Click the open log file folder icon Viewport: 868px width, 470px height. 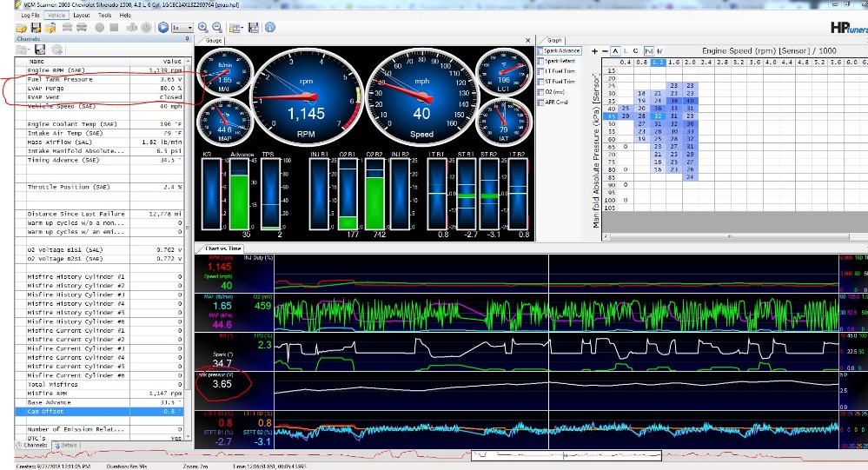[22, 28]
